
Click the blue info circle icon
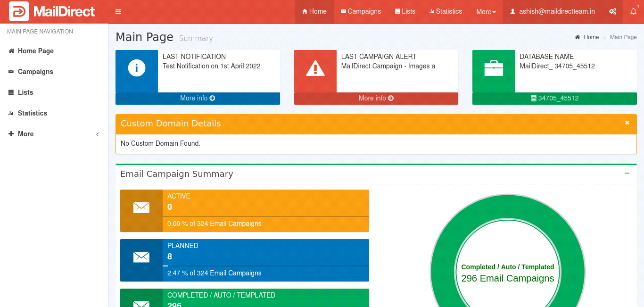click(x=137, y=68)
